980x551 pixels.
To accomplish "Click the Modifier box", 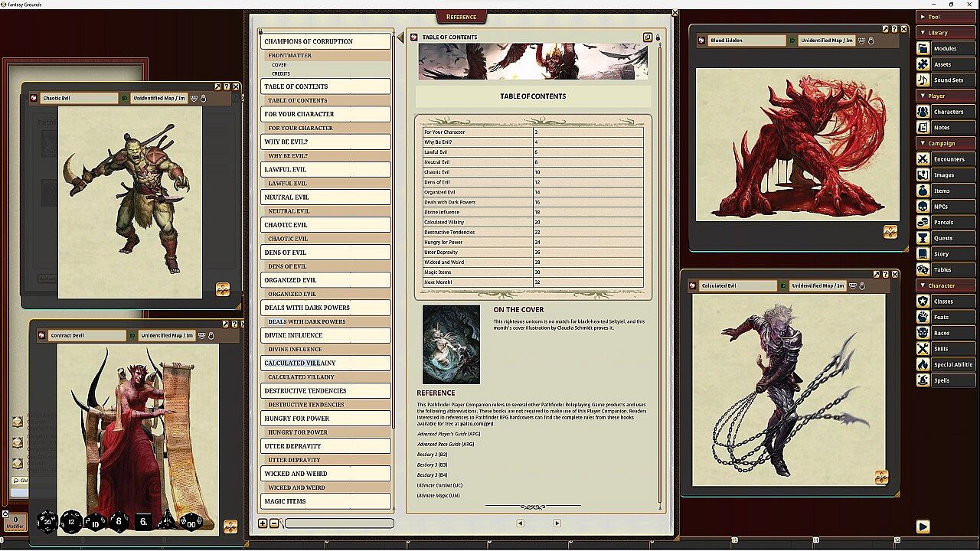I will [15, 522].
